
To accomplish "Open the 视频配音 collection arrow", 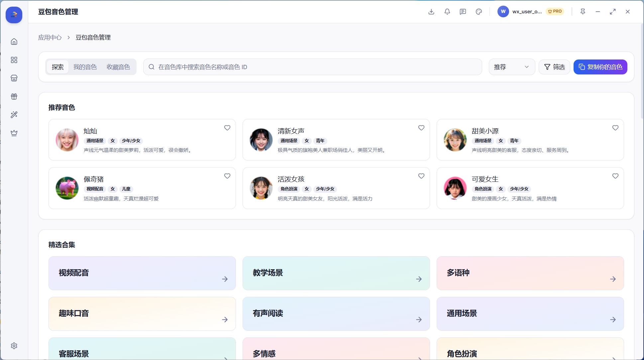I will tap(225, 279).
